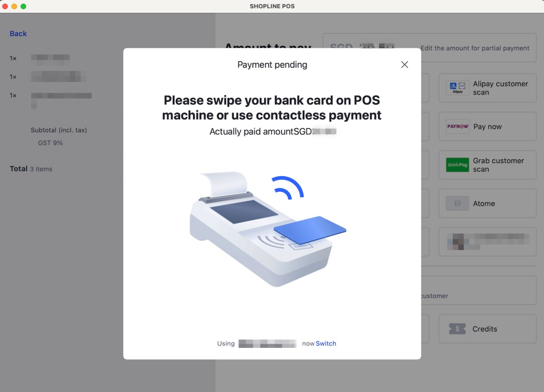Screen dimensions: 544x392
Task: Click the Credits coupon icon
Action: (457, 329)
